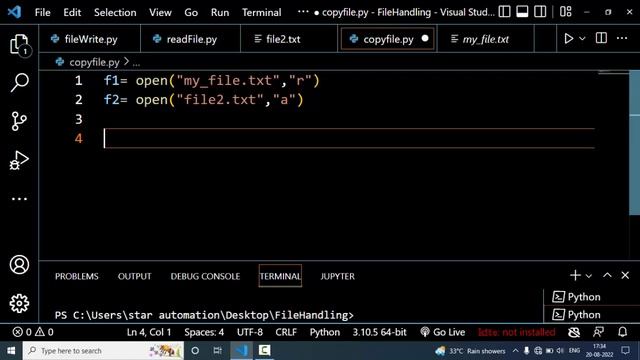Open editor More Actions ellipsis
The width and height of the screenshot is (640, 360).
[x=622, y=38]
